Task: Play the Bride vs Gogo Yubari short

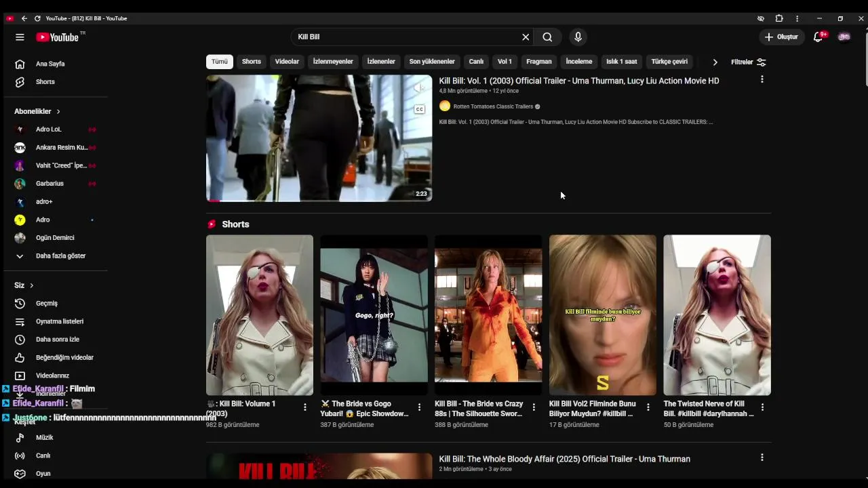Action: (x=374, y=315)
